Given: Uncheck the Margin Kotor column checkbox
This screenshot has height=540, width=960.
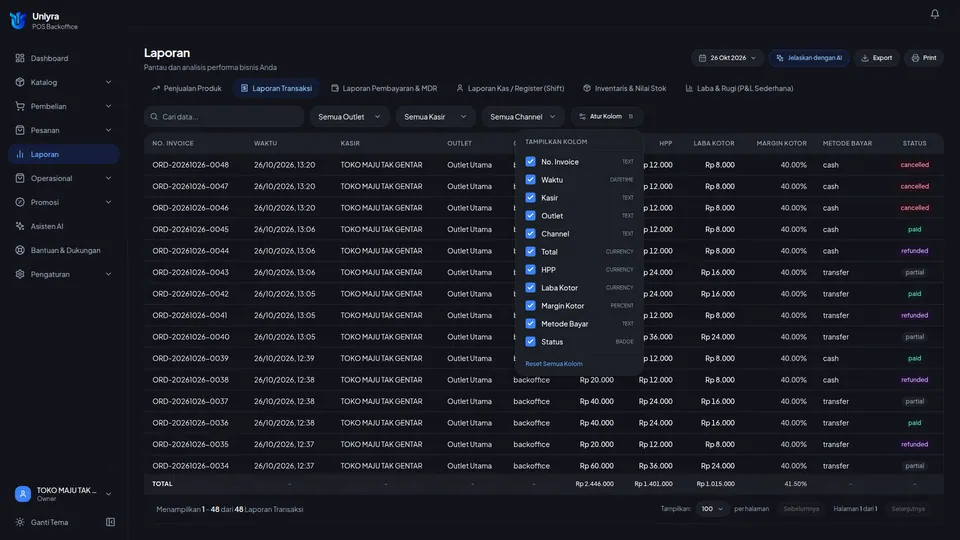Looking at the screenshot, I should click(530, 306).
